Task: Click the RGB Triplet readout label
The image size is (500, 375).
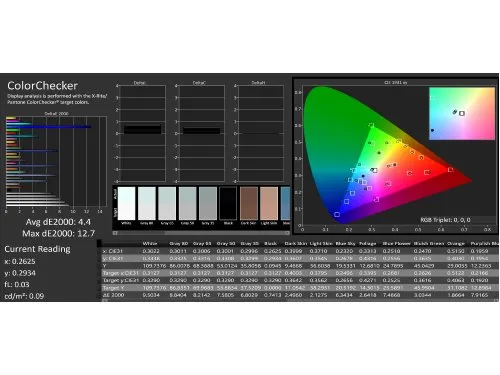Action: pyautogui.click(x=445, y=220)
